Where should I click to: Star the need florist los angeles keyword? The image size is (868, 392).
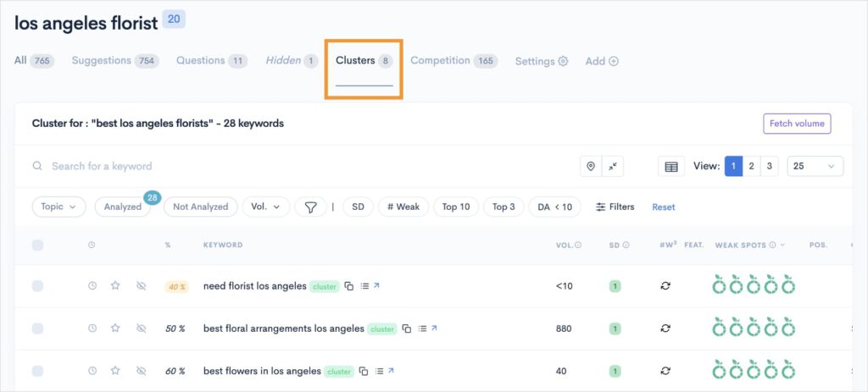[115, 286]
